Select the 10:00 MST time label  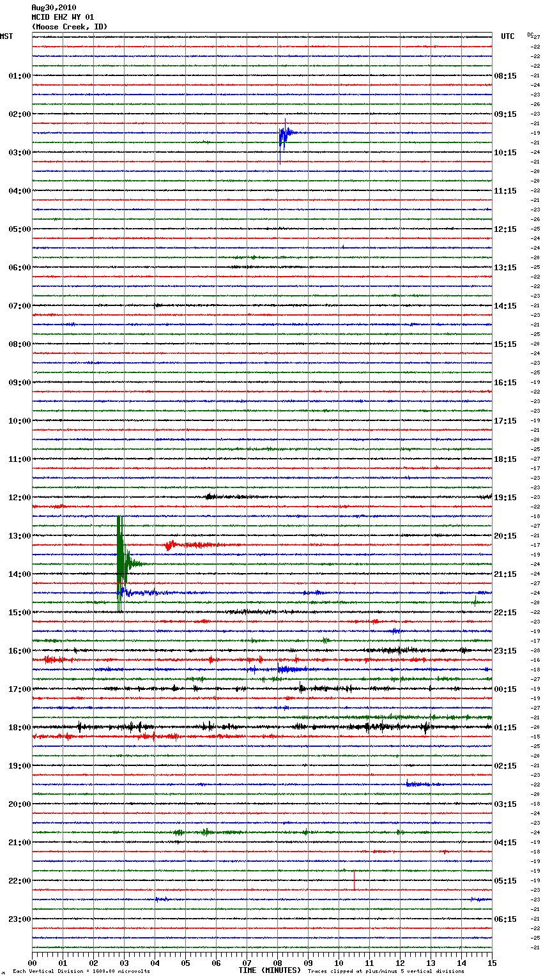19,420
